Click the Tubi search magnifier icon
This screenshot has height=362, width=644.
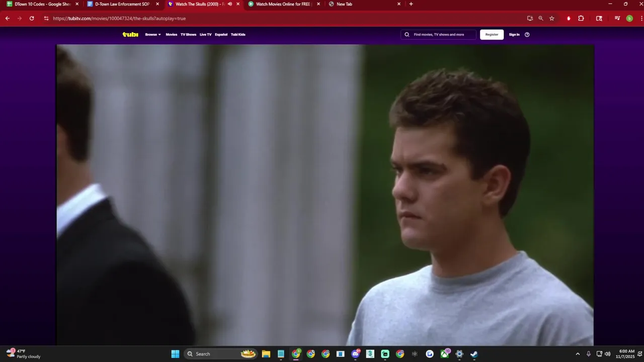point(407,35)
